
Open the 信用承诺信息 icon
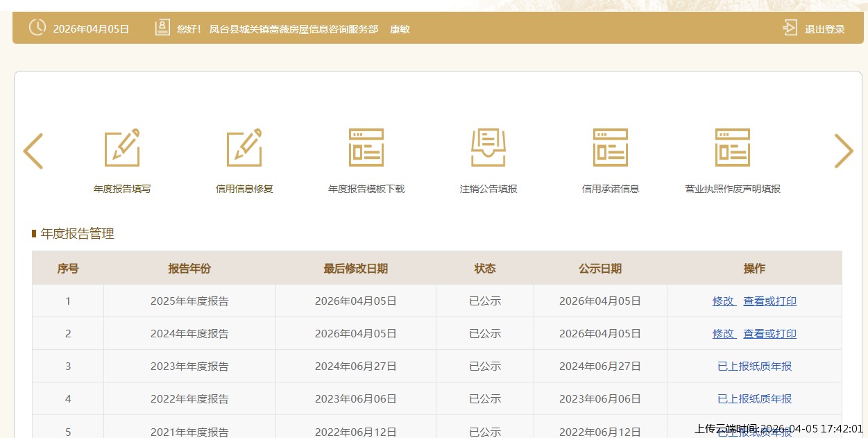[x=611, y=148]
